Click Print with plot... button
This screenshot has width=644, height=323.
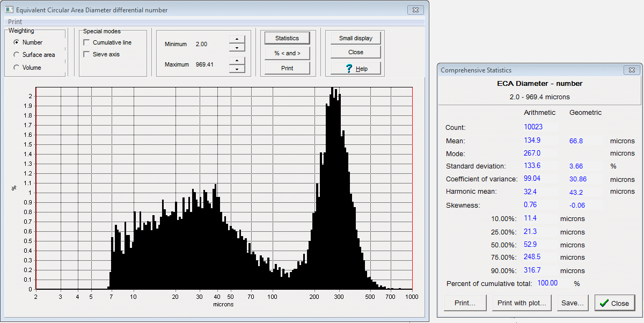pyautogui.click(x=522, y=303)
